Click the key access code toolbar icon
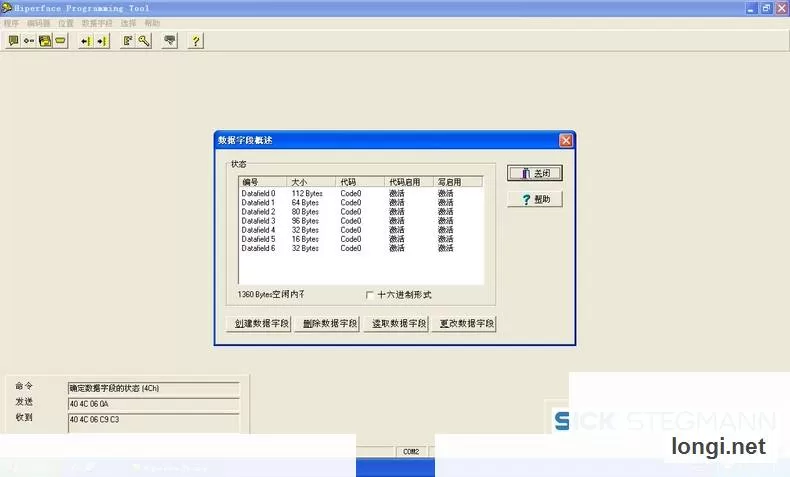Screen dimensions: 790x477 pyautogui.click(x=144, y=41)
